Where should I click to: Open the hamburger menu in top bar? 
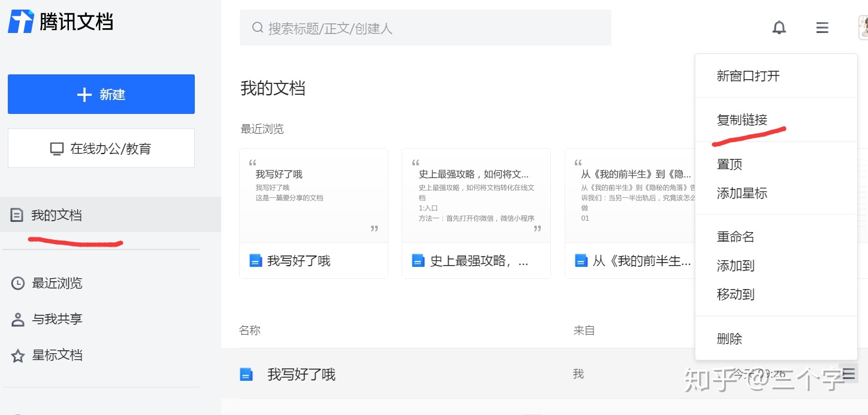tap(822, 28)
